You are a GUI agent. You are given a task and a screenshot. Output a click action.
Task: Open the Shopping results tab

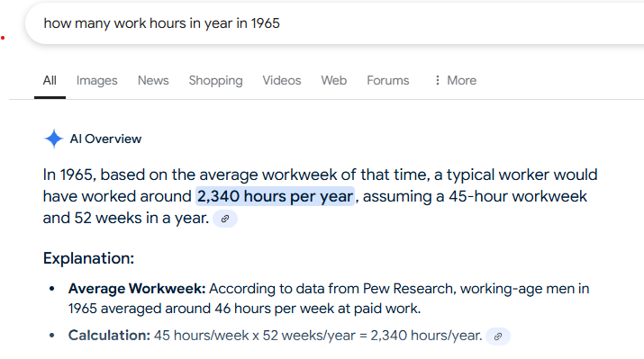pyautogui.click(x=215, y=80)
